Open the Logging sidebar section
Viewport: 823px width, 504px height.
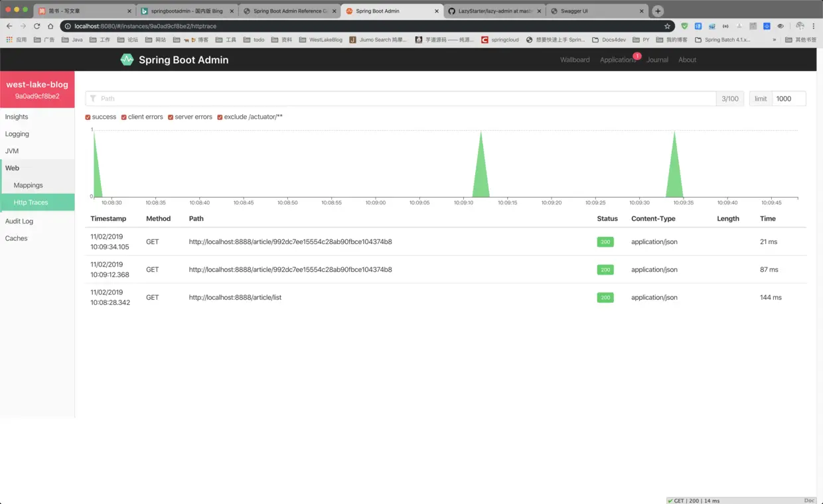click(37, 134)
